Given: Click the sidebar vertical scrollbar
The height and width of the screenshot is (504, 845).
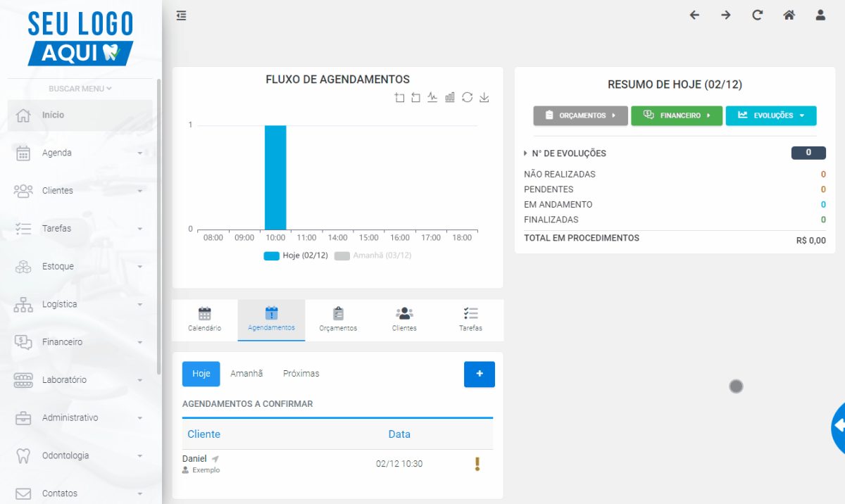Looking at the screenshot, I should click(158, 225).
